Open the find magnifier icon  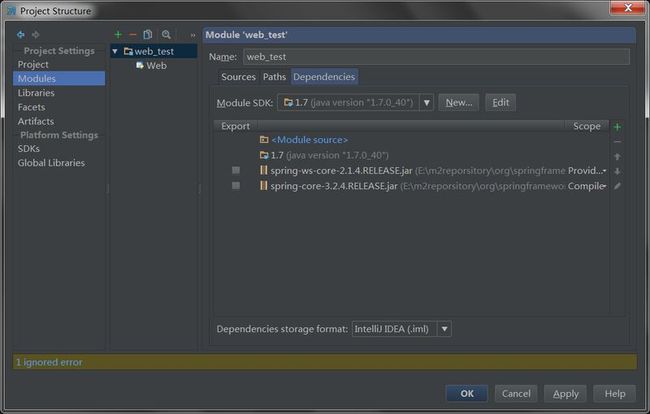166,35
